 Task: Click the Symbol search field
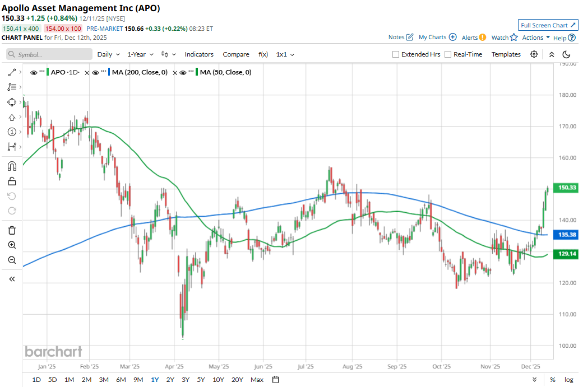[x=49, y=54]
